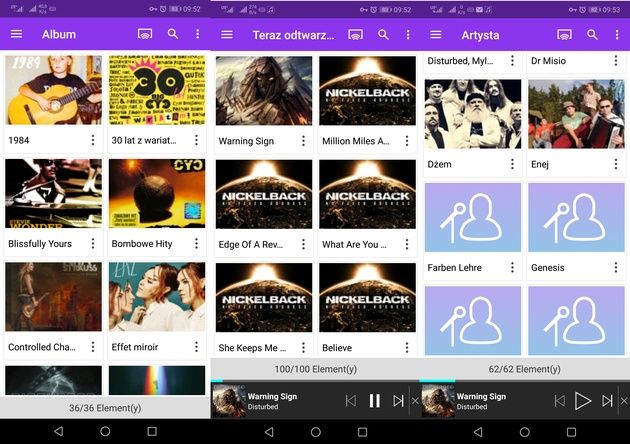Open options for Controlled Cha... album
630x444 pixels.
pos(93,347)
